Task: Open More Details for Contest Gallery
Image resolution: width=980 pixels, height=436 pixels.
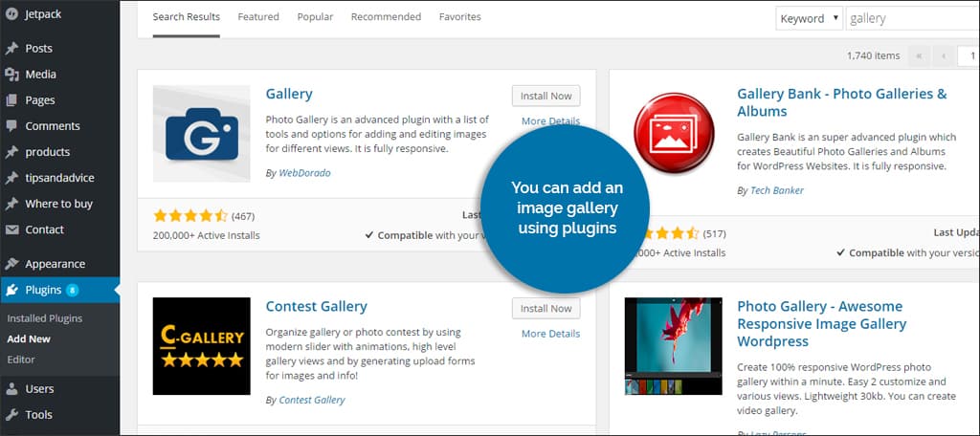Action: click(x=550, y=334)
